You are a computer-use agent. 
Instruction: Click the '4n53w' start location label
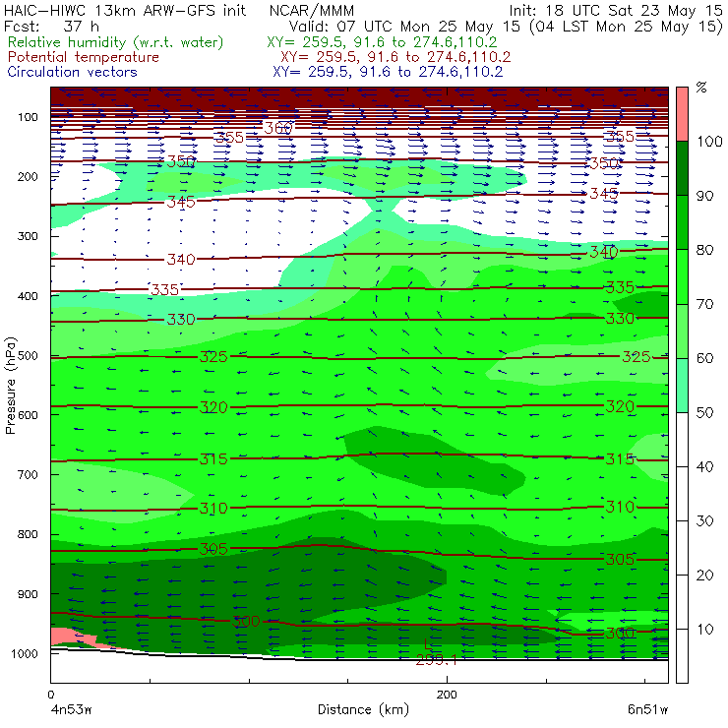(x=71, y=709)
